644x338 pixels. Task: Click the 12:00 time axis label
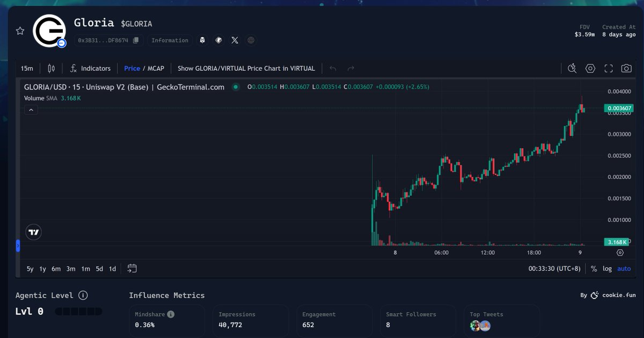click(488, 253)
